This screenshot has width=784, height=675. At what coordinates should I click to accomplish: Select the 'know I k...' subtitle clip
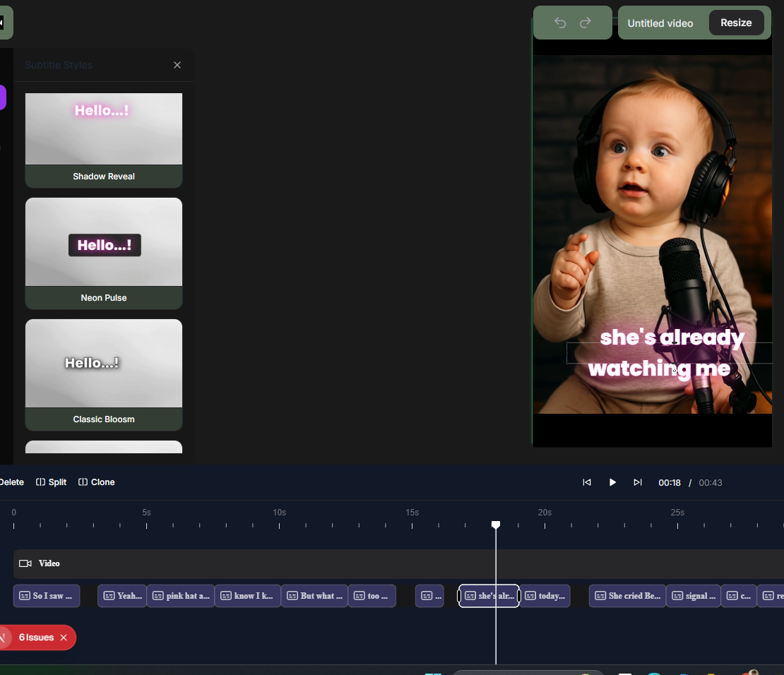[x=248, y=596]
